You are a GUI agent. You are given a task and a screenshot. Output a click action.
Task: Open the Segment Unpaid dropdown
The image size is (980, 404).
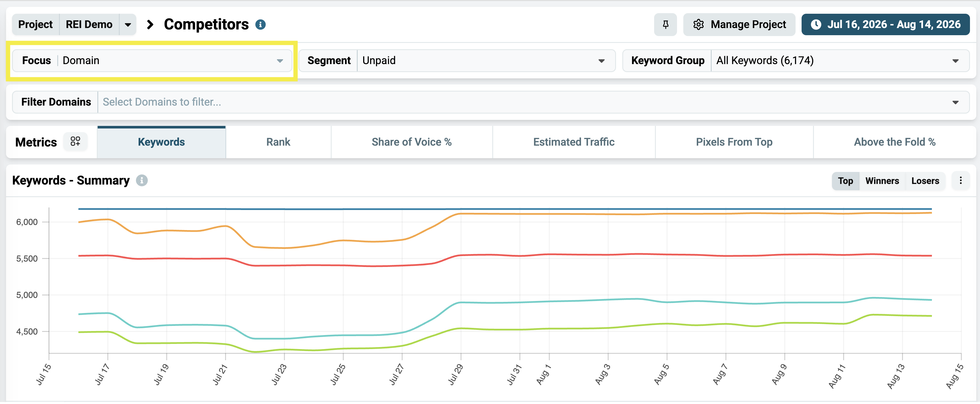[x=457, y=61]
